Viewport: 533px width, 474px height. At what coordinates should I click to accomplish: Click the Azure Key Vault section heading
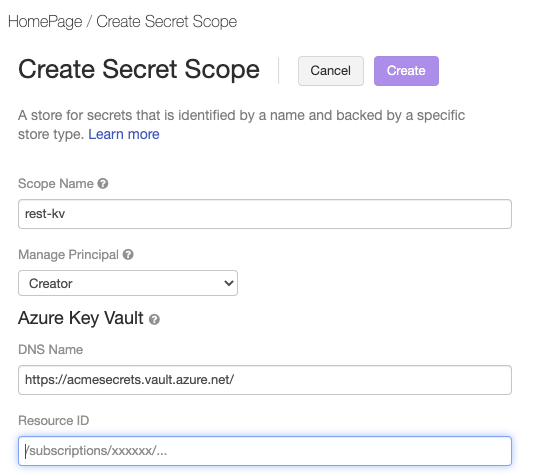tap(81, 318)
